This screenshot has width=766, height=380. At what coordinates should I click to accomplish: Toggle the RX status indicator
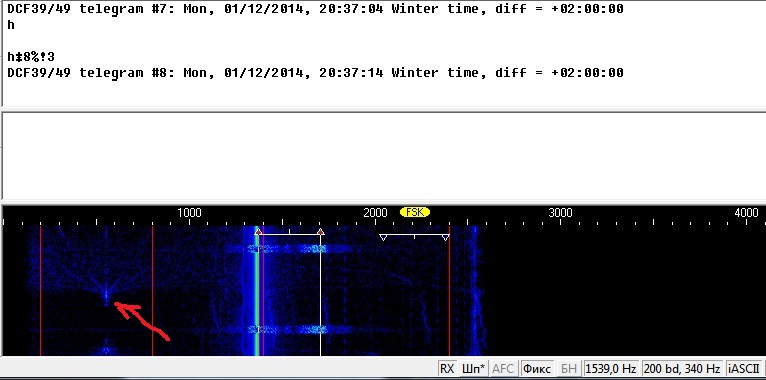click(447, 369)
